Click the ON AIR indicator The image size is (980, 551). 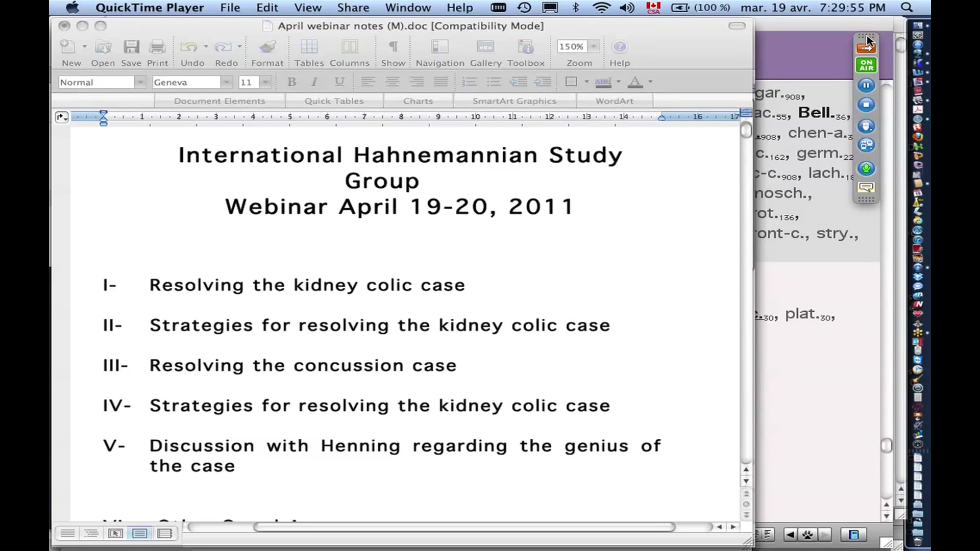pos(866,65)
